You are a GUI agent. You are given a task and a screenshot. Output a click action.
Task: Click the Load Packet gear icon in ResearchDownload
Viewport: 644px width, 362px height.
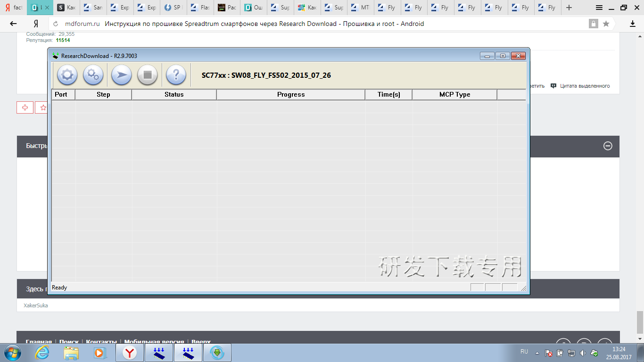[x=67, y=75]
